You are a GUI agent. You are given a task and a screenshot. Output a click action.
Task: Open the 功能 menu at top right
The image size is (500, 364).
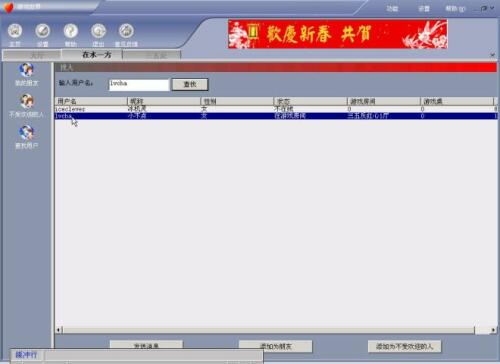pos(392,8)
